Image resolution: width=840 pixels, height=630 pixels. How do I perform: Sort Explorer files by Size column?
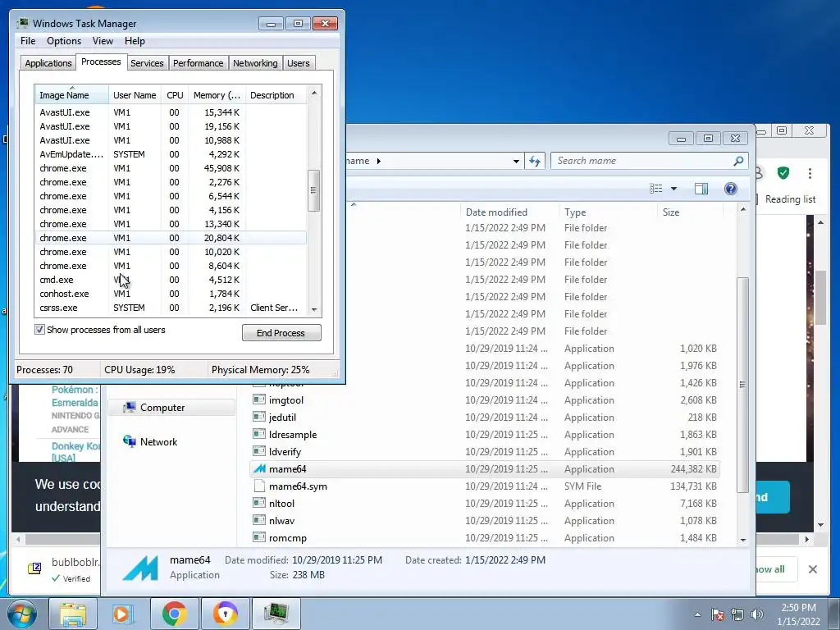click(x=689, y=212)
